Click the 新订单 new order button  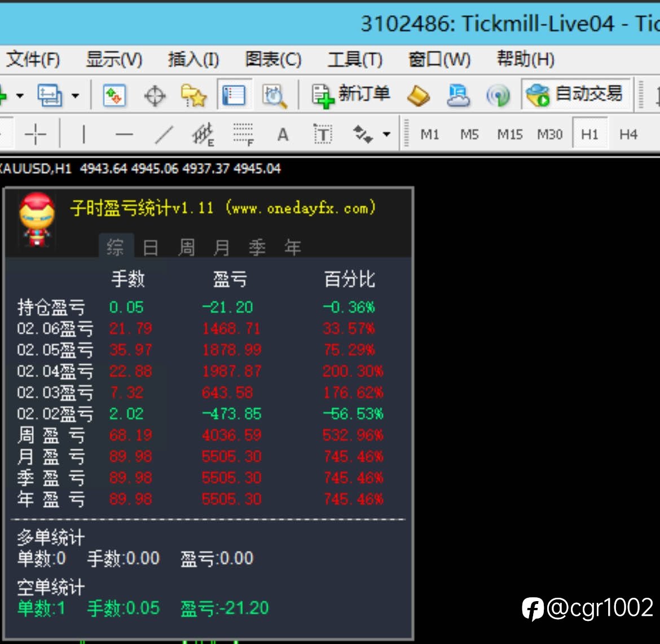coord(351,95)
